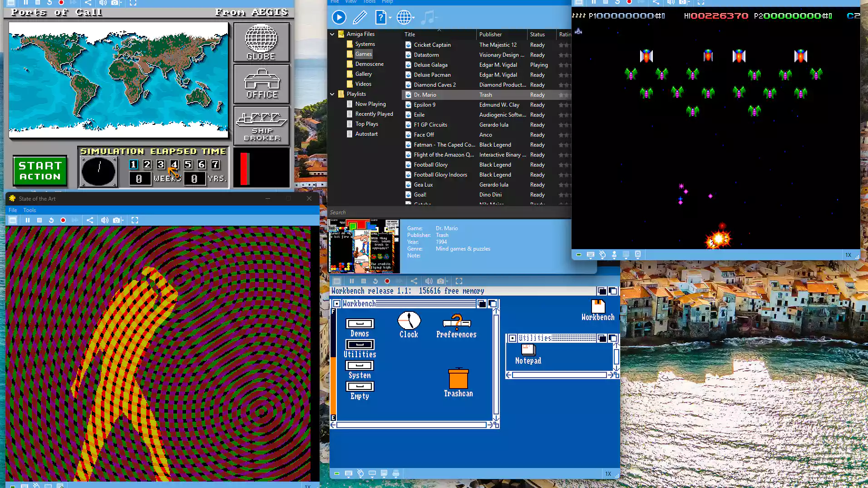868x488 pixels.
Task: Open the Gallery folder
Action: click(363, 74)
